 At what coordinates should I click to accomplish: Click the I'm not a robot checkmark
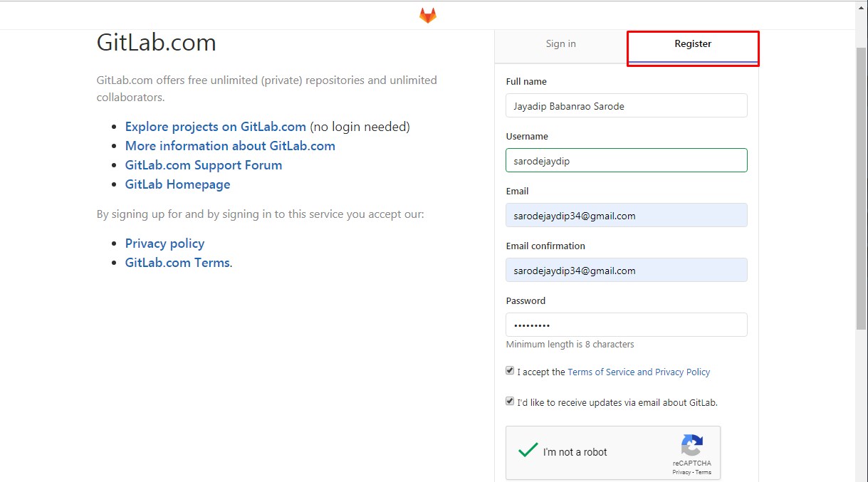tap(528, 451)
